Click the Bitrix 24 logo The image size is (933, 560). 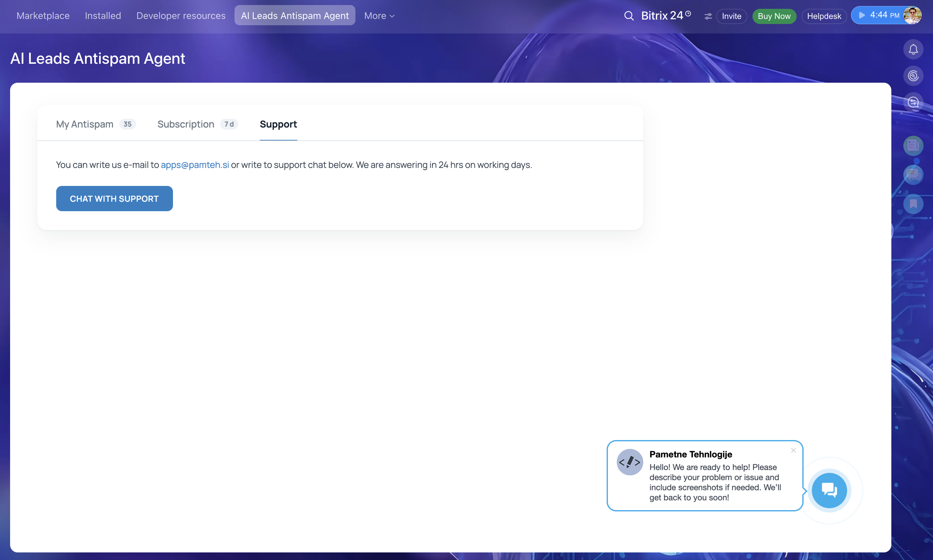[662, 16]
